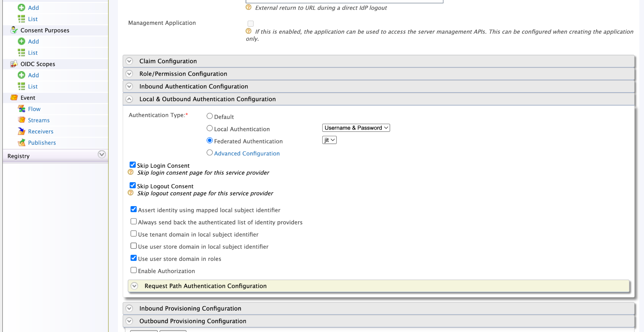The width and height of the screenshot is (644, 332).
Task: Expand the Claim Configuration section
Action: click(x=379, y=61)
